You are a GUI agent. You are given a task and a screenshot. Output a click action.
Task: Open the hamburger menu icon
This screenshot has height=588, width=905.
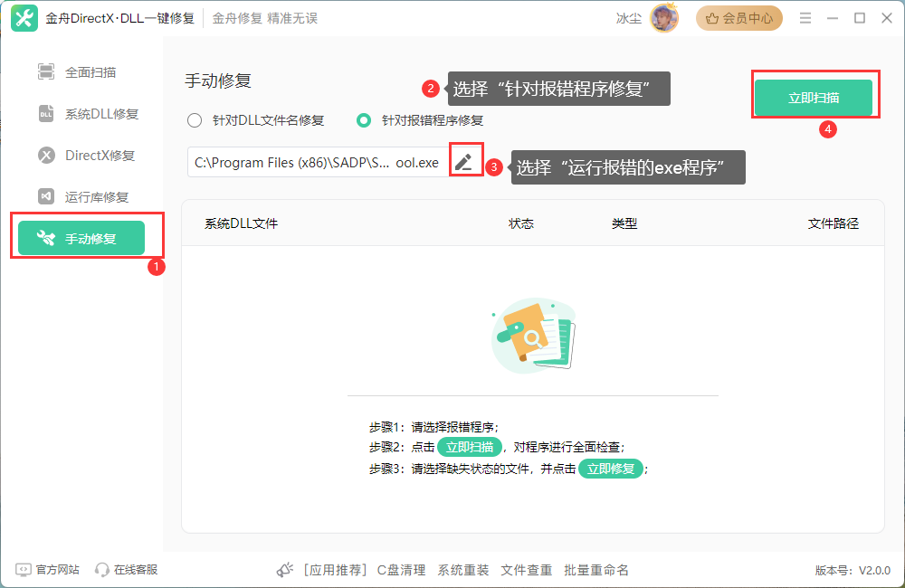coord(805,18)
